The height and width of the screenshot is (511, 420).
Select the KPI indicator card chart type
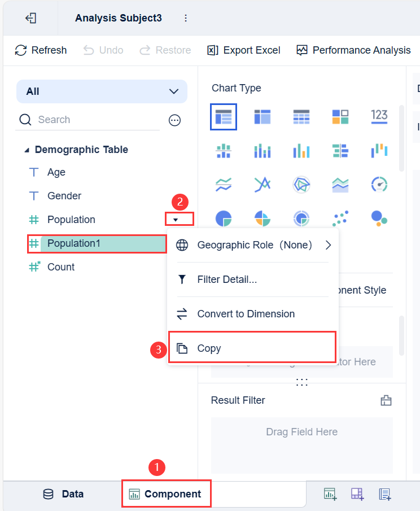coord(379,117)
